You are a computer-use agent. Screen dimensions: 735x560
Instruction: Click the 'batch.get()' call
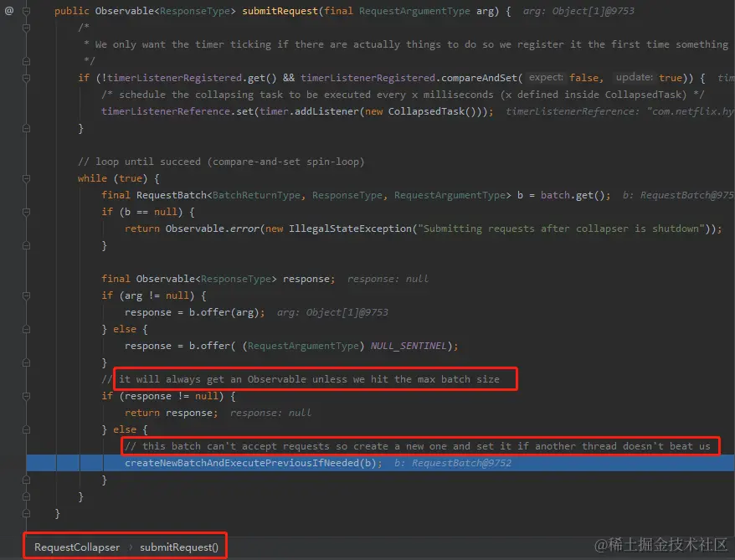tap(573, 195)
